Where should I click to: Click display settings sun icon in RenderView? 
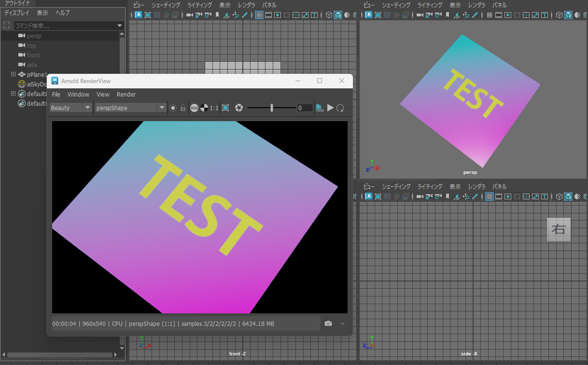173,108
